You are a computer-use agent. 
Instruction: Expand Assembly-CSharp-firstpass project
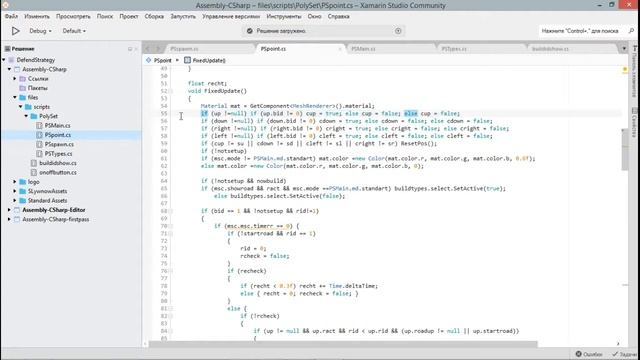[9, 220]
